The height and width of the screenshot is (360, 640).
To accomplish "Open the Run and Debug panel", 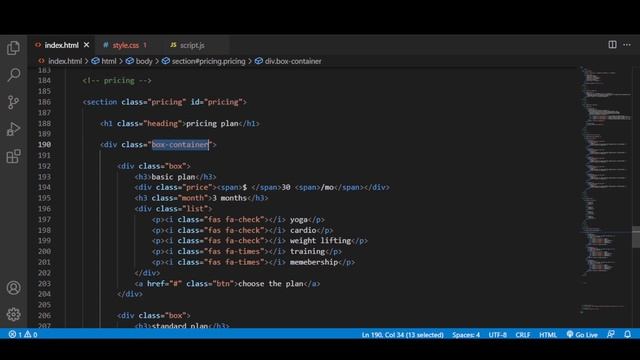I will coord(13,129).
